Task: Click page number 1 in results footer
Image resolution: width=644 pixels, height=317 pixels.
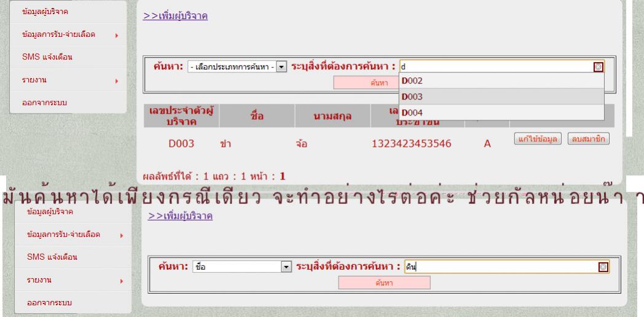Action: [x=283, y=176]
